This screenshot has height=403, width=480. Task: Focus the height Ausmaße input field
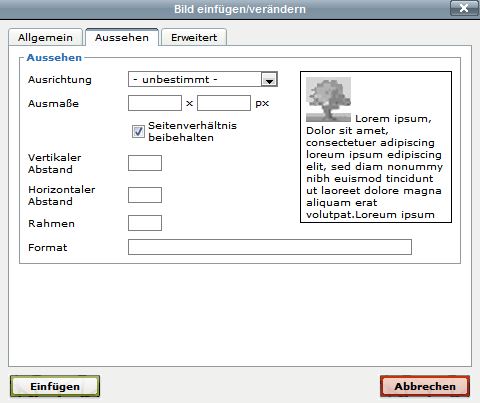pos(224,103)
